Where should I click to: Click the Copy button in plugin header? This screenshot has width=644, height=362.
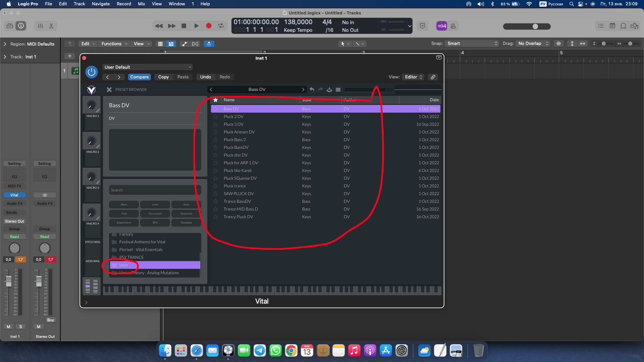pyautogui.click(x=163, y=77)
